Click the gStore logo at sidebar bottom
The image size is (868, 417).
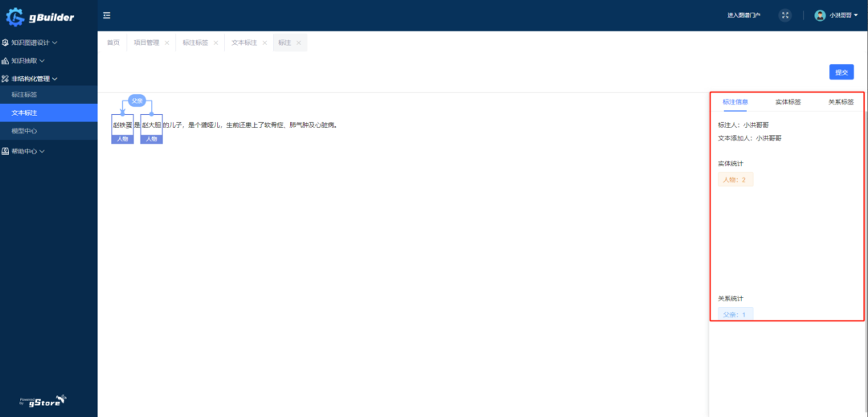click(43, 400)
